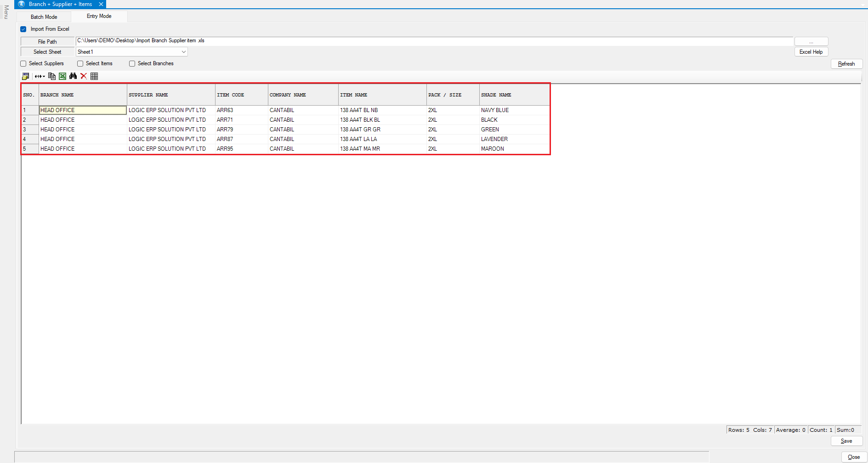The image size is (868, 463).
Task: Open the Sheet1 sheet dropdown
Action: 183,52
